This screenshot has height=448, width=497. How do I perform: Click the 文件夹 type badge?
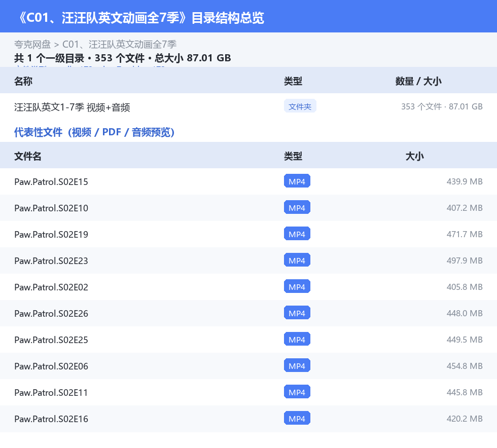point(300,106)
